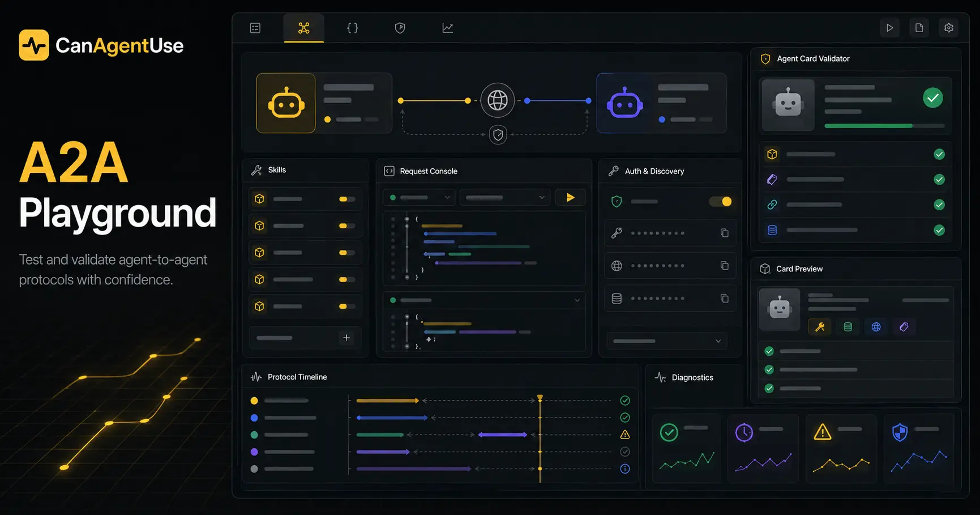Image resolution: width=980 pixels, height=515 pixels.
Task: Toggle the fourth skill switch
Action: (x=347, y=279)
